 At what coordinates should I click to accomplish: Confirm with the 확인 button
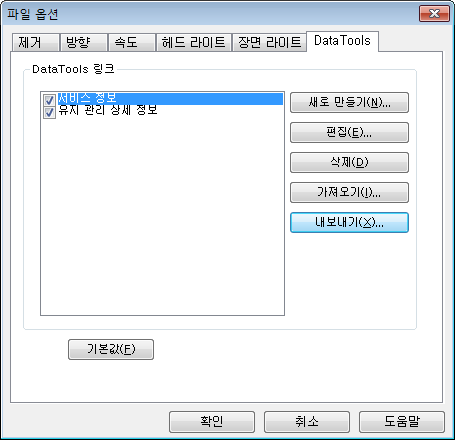pyautogui.click(x=212, y=422)
